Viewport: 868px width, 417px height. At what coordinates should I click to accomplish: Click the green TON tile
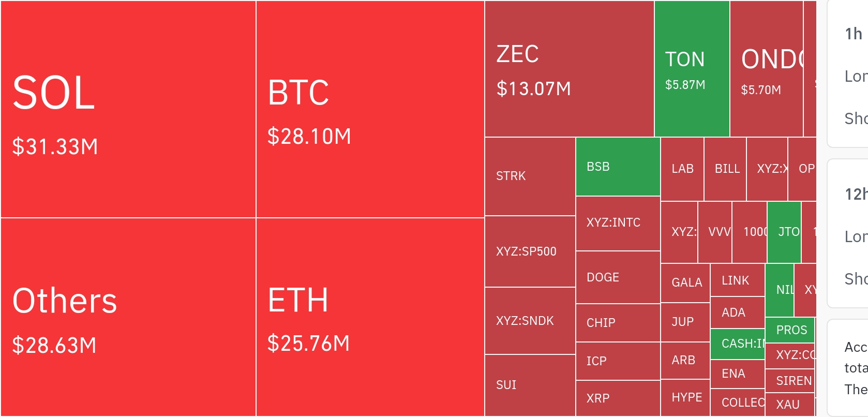tap(692, 69)
